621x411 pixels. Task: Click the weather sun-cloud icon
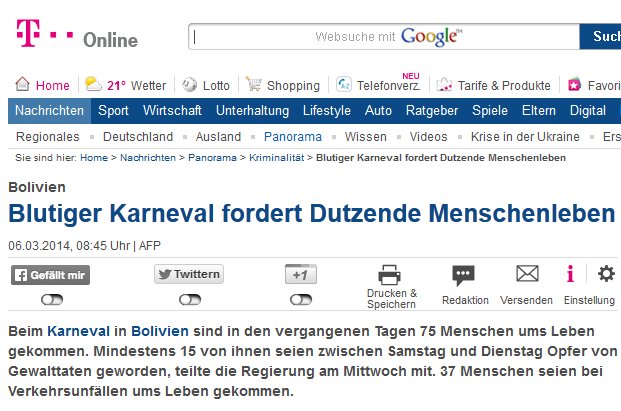(x=93, y=84)
